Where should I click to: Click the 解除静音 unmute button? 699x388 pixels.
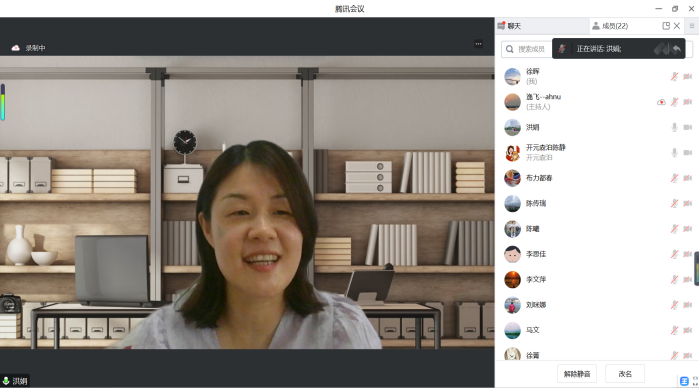[x=577, y=374]
